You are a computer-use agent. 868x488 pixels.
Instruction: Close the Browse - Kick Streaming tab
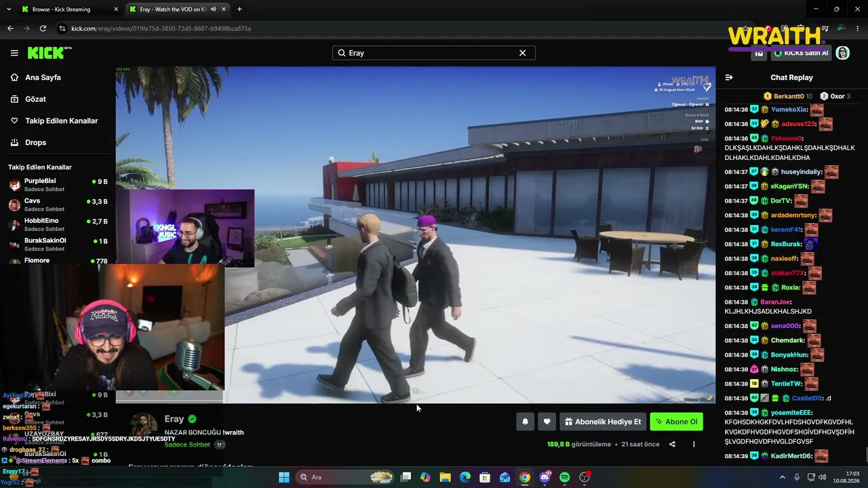[x=116, y=9]
